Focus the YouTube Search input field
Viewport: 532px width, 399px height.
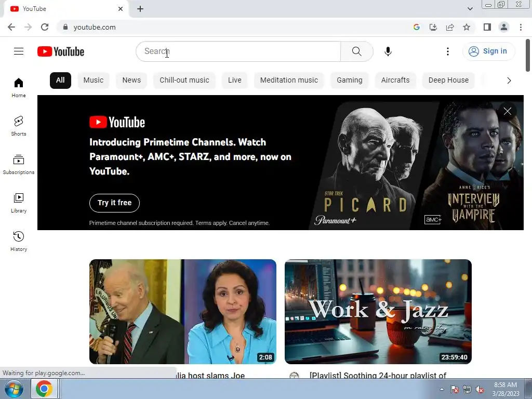coord(238,51)
